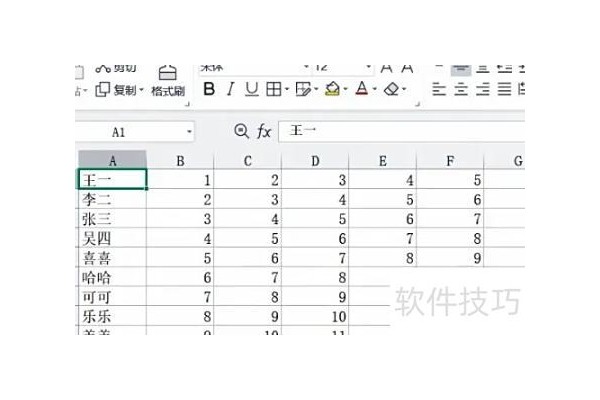Click the formula bar showing 王一

401,131
